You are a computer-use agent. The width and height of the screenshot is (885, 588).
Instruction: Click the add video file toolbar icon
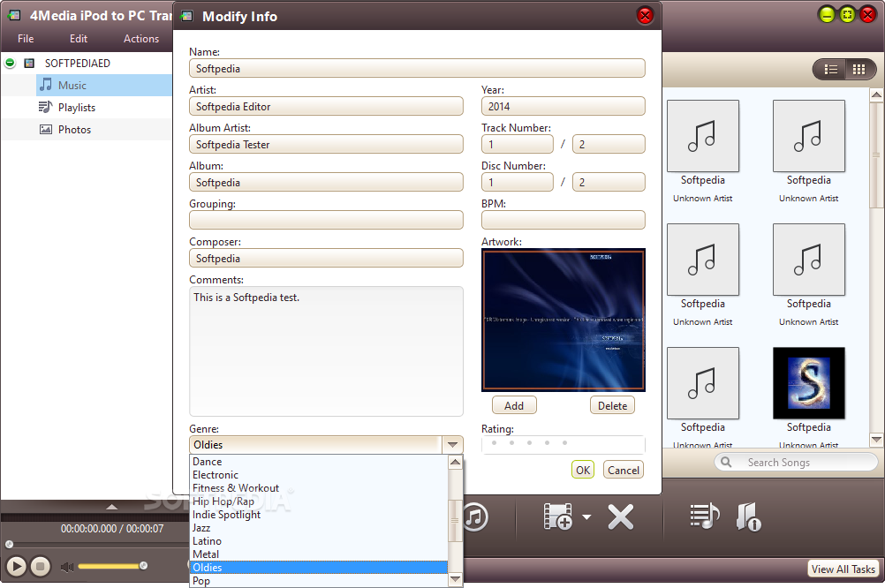click(557, 516)
